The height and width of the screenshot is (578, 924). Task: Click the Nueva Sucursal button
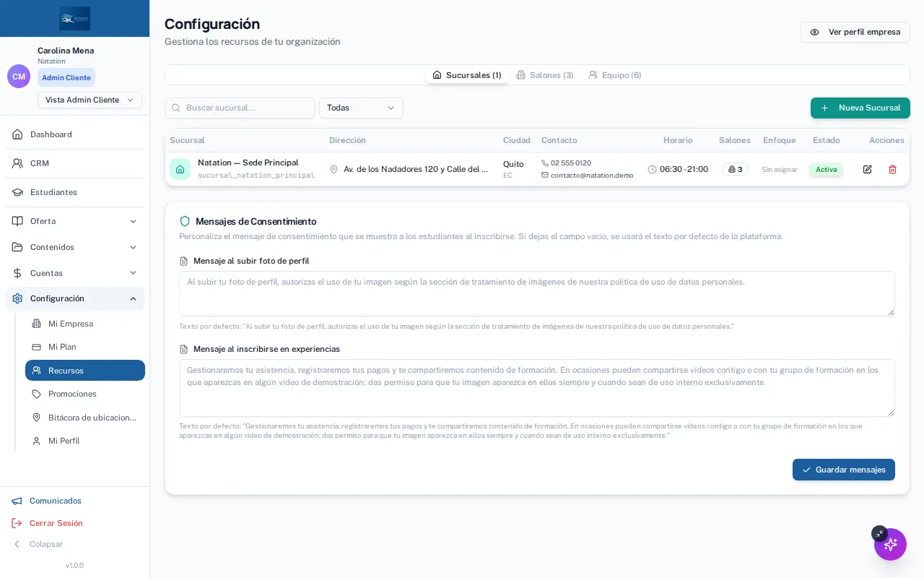(860, 108)
